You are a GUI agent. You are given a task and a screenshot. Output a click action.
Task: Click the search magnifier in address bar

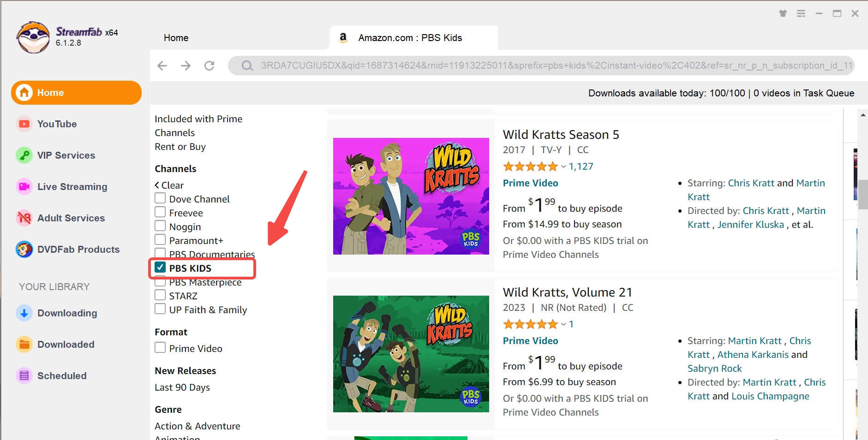[247, 65]
